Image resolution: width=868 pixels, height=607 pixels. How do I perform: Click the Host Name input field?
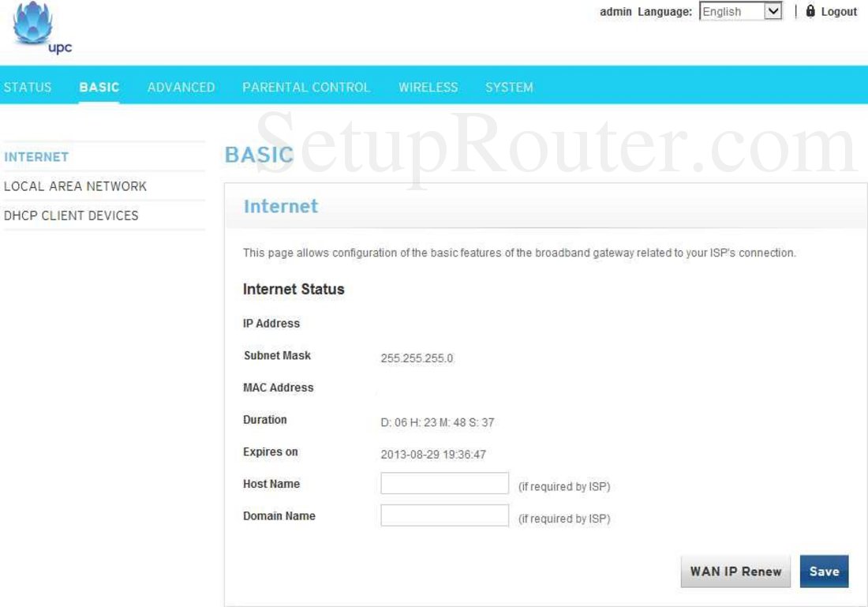click(x=444, y=484)
